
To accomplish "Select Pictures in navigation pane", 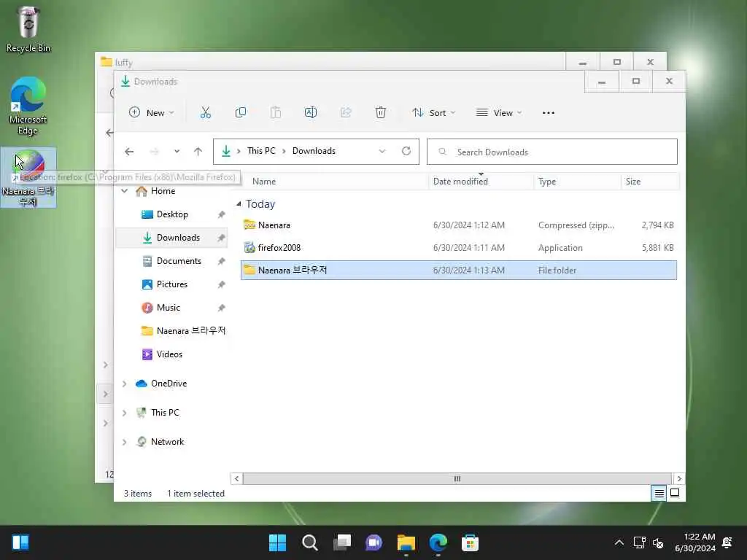I will click(x=172, y=284).
